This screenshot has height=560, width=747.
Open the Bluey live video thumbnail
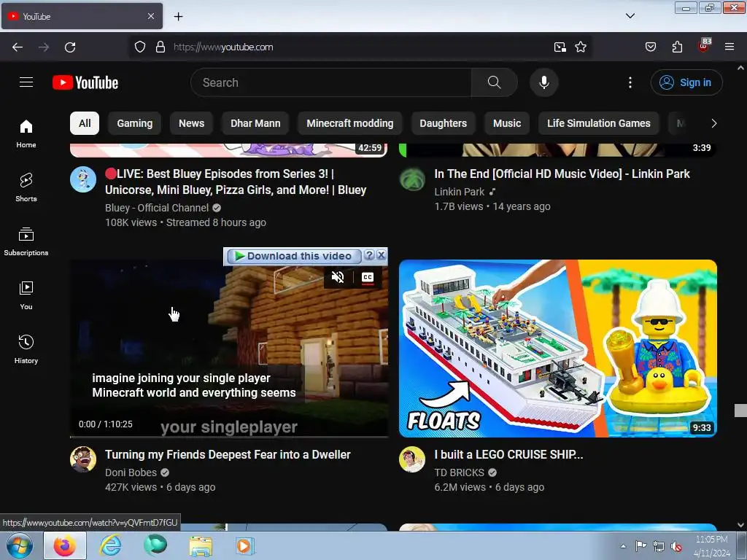point(229,150)
